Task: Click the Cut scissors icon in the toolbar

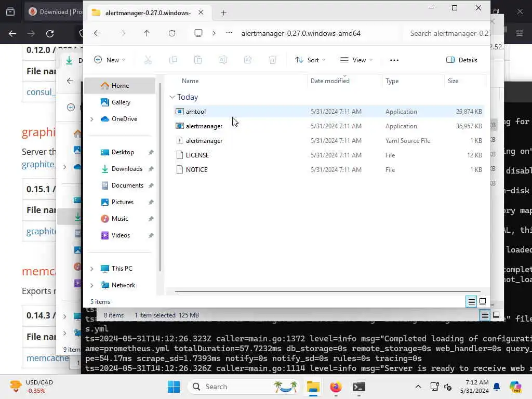Action: coord(148,60)
